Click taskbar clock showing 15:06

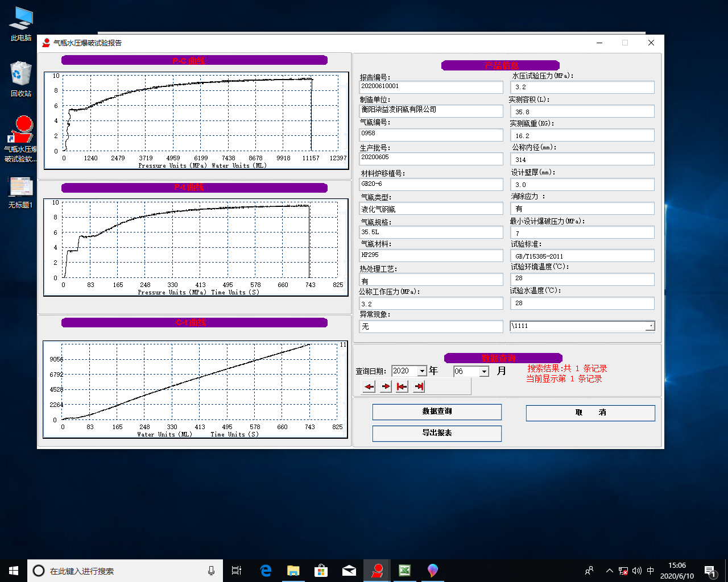(677, 571)
